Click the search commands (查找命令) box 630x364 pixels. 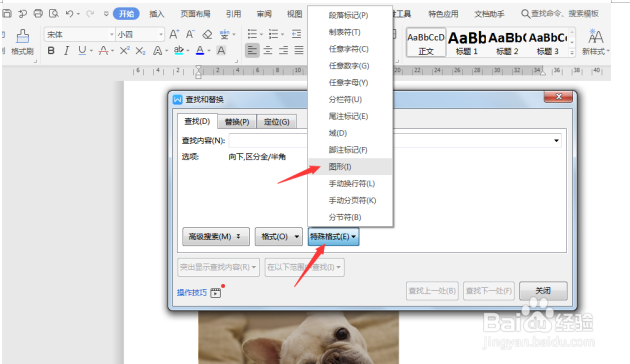pyautogui.click(x=560, y=14)
